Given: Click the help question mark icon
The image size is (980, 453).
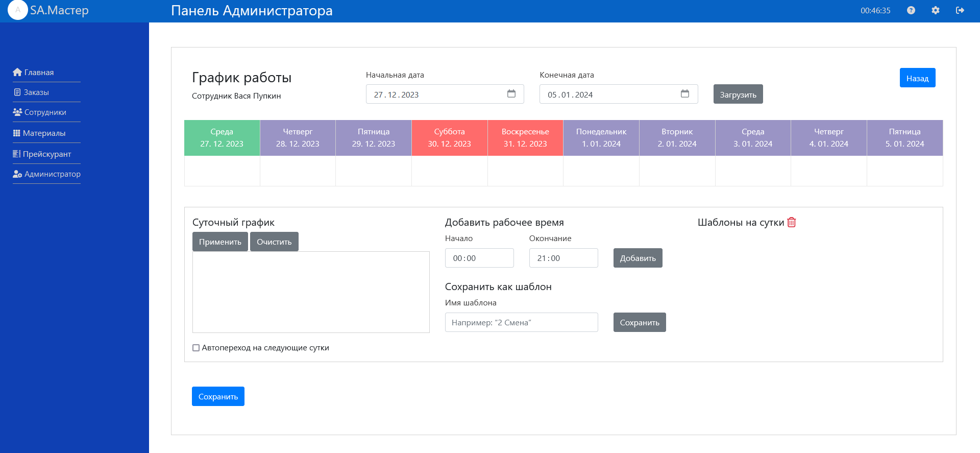Looking at the screenshot, I should pyautogui.click(x=911, y=10).
